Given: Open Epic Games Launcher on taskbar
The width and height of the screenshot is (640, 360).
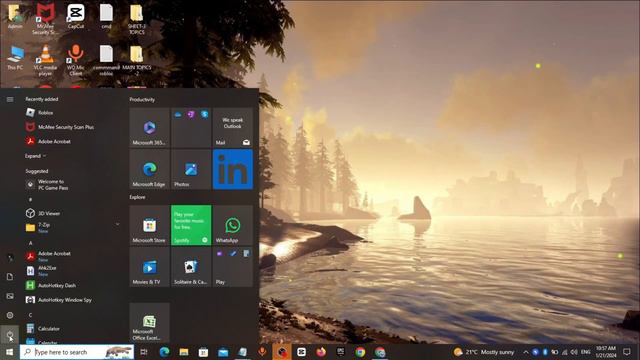Looking at the screenshot, I should [x=340, y=352].
